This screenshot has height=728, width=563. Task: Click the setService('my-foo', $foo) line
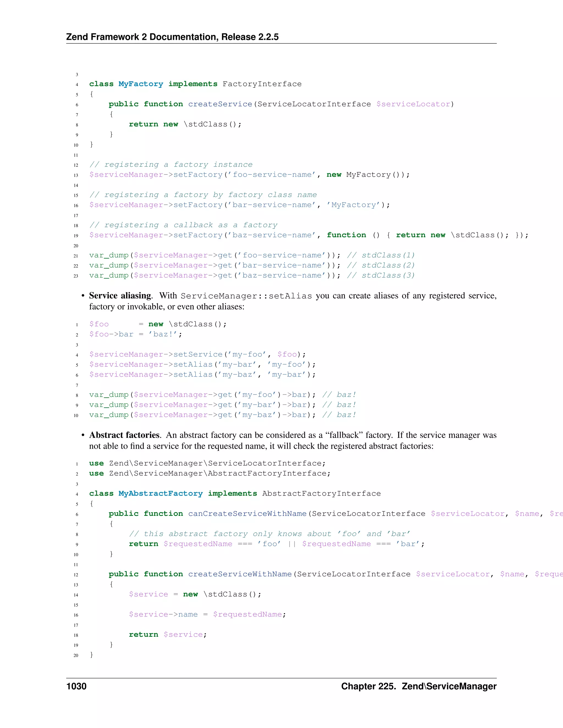(197, 354)
